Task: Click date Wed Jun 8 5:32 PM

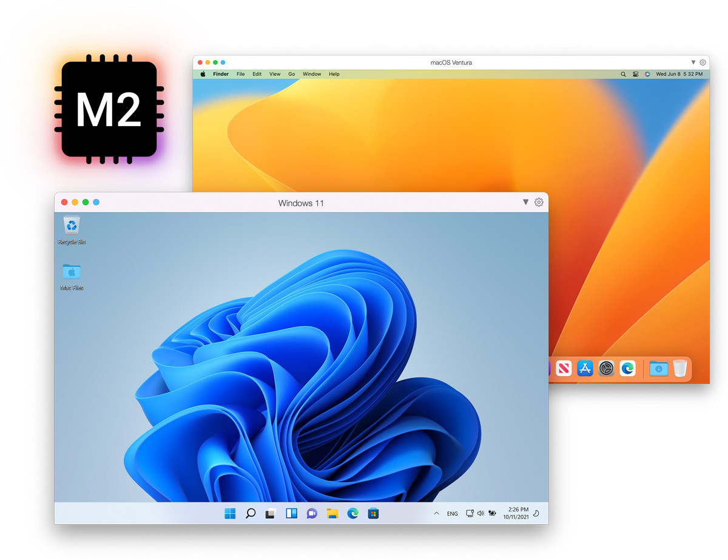Action: [x=679, y=74]
